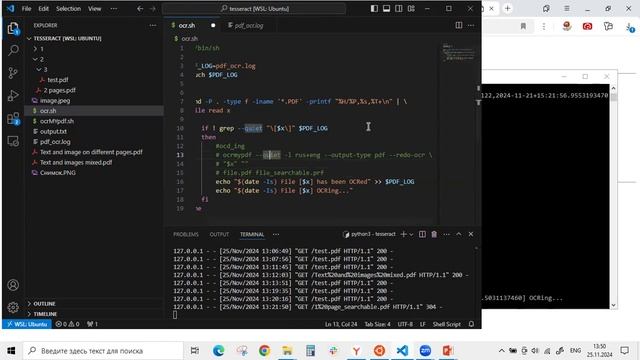Open the Manage gear in VS Code
This screenshot has height=360, width=640.
13,307
